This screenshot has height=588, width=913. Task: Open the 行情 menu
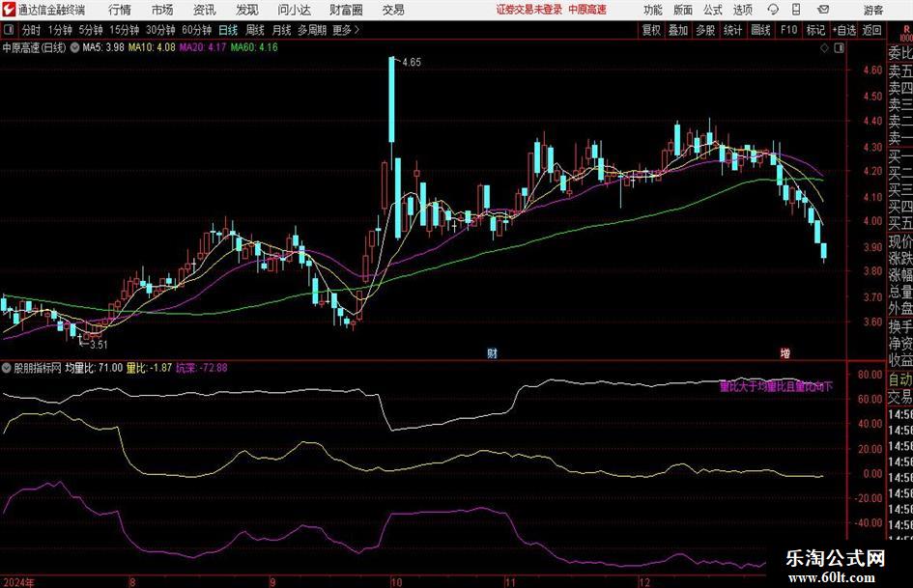pos(120,10)
